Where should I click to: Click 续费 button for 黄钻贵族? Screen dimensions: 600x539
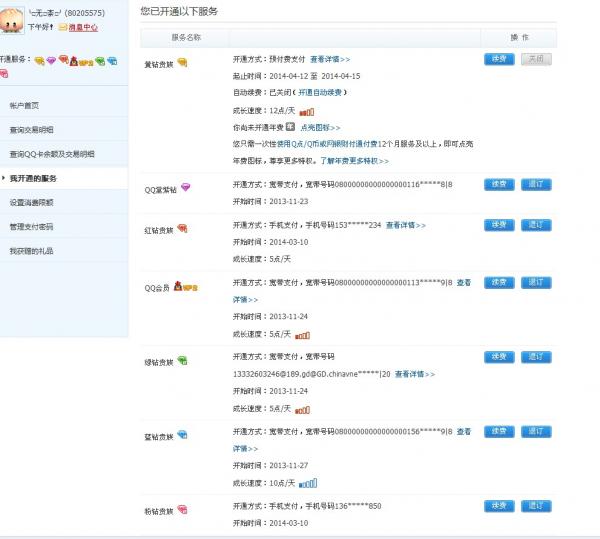pyautogui.click(x=499, y=59)
